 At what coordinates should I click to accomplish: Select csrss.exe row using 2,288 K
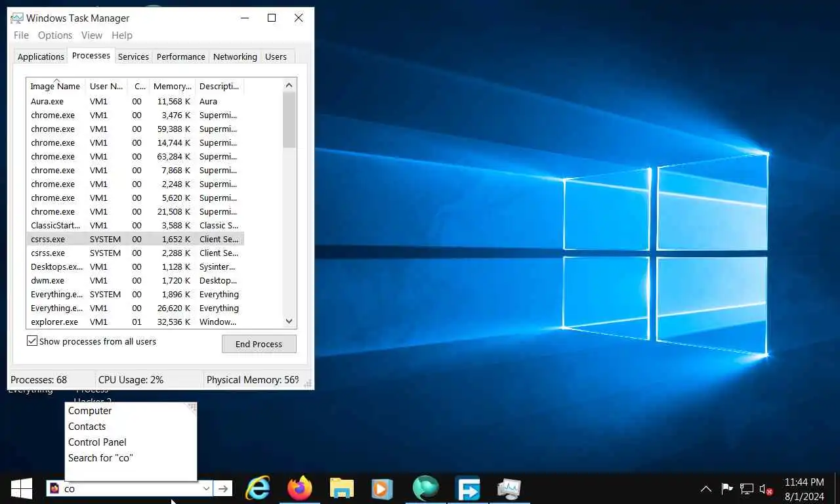pos(135,253)
